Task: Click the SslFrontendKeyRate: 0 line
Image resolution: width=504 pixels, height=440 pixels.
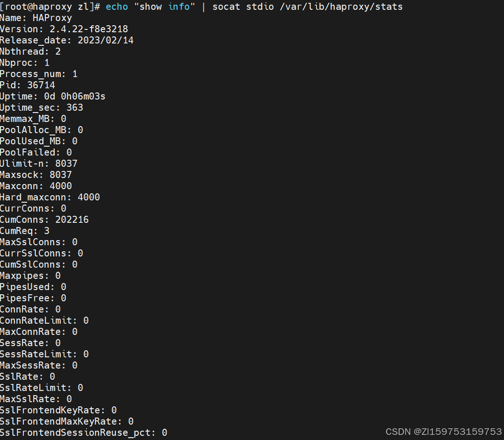Action: (58, 410)
